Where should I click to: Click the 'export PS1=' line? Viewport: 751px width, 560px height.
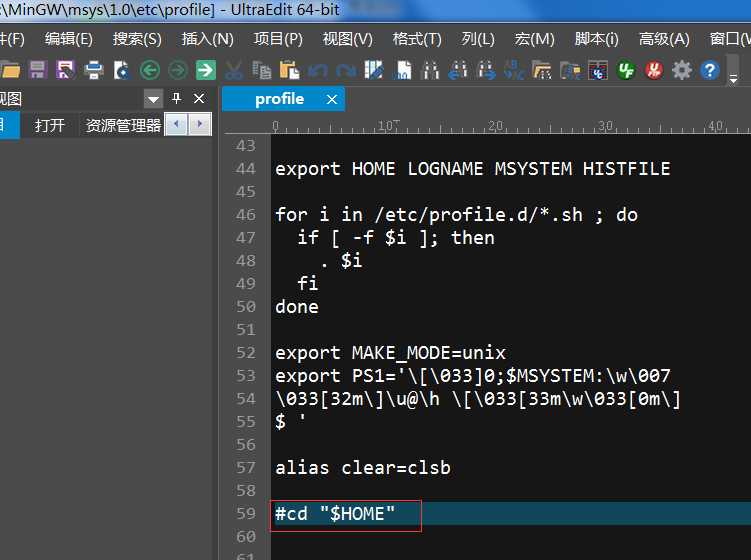tap(472, 376)
